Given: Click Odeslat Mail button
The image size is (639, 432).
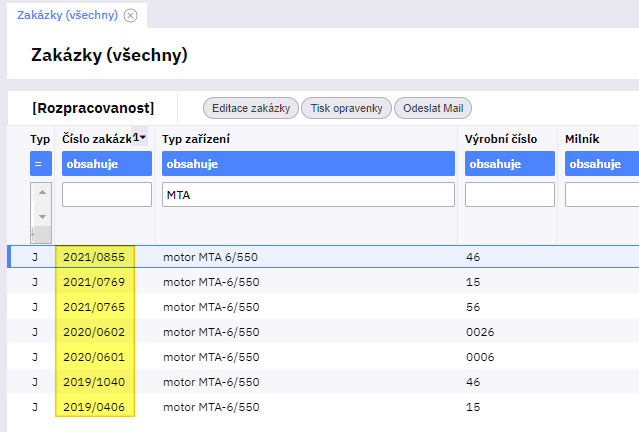Looking at the screenshot, I should pyautogui.click(x=432, y=108).
